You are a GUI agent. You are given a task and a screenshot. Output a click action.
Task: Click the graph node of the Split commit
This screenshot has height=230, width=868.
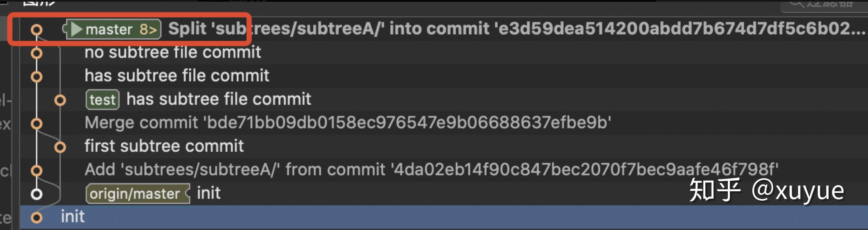(x=36, y=29)
